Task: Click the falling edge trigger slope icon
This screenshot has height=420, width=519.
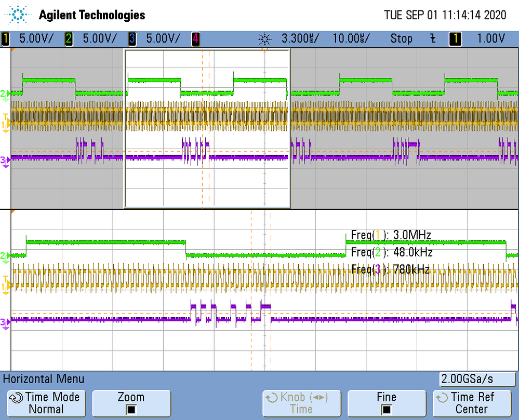Action: click(x=433, y=39)
